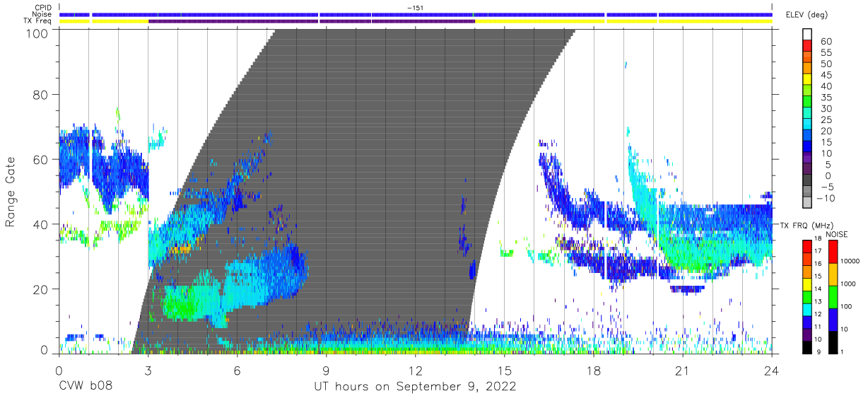This screenshot has width=868, height=401.
Task: Click the '6' tick on UT hours axis
Action: [237, 370]
